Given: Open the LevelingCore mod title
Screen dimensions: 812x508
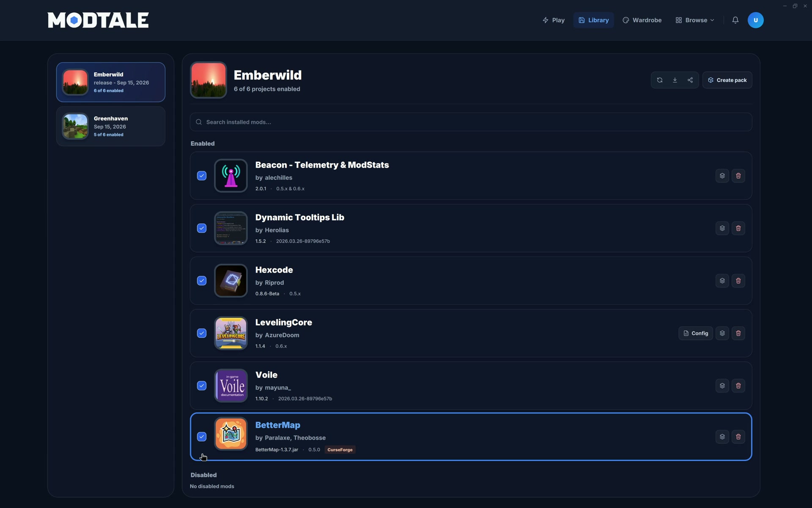Looking at the screenshot, I should click(x=284, y=323).
